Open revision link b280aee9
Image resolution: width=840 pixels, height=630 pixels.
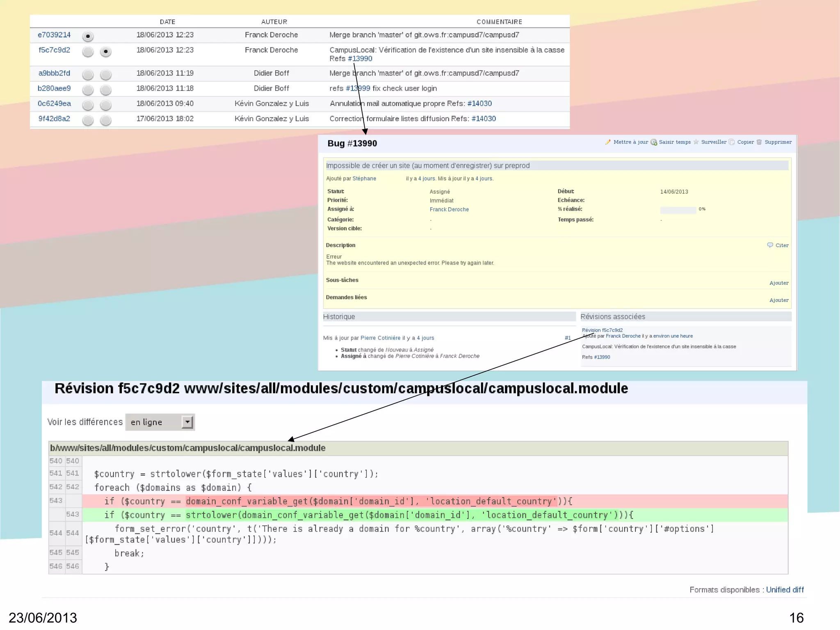(x=54, y=88)
